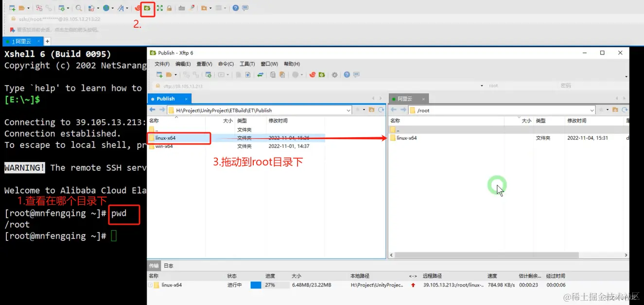644x305 pixels.
Task: Add a new tab with plus button in Xshell
Action: coord(48,41)
